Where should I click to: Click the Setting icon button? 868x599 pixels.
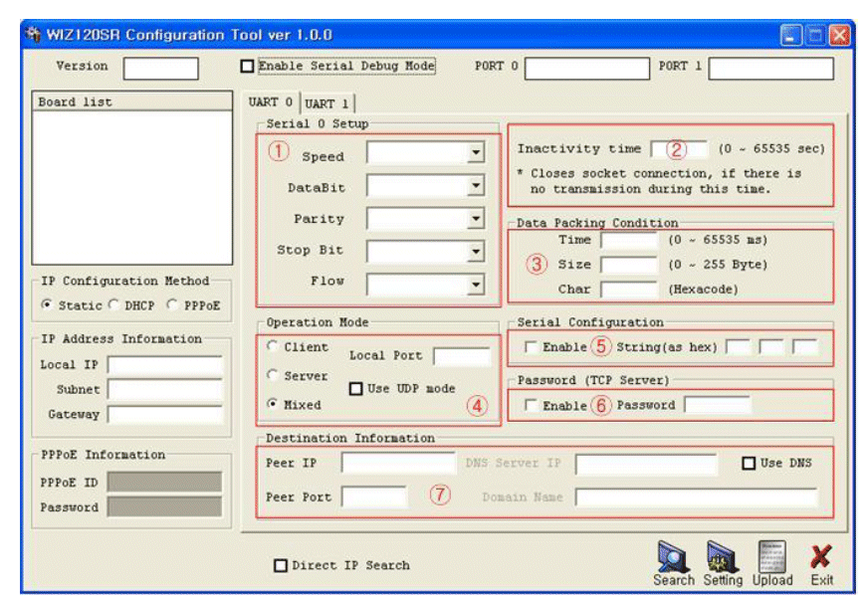[723, 564]
